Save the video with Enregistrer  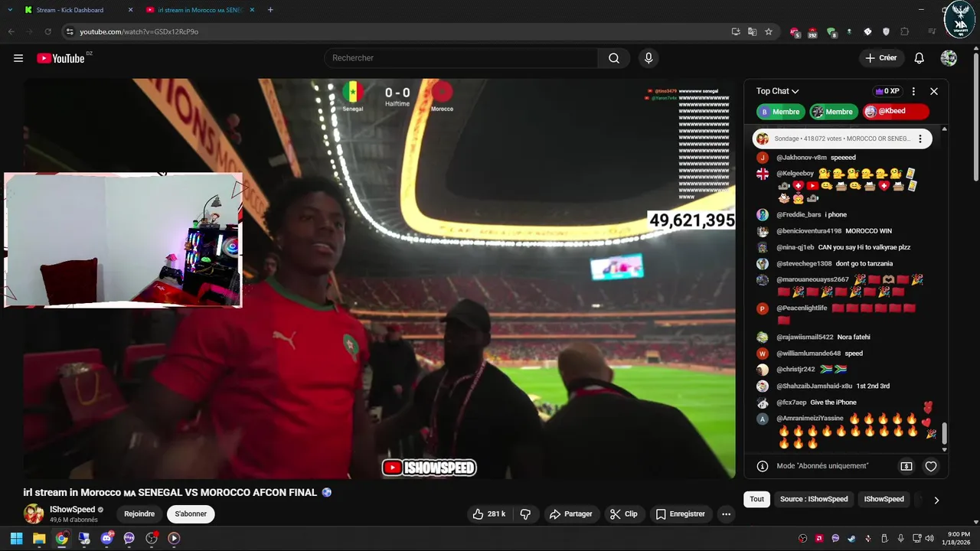(x=681, y=514)
